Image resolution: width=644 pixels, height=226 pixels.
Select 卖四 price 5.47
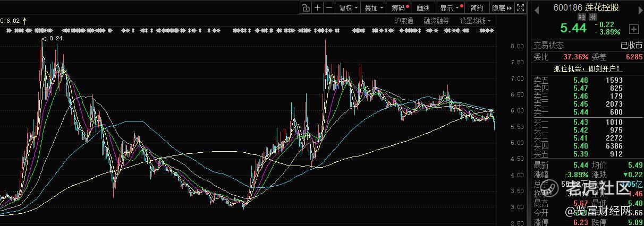pyautogui.click(x=580, y=88)
